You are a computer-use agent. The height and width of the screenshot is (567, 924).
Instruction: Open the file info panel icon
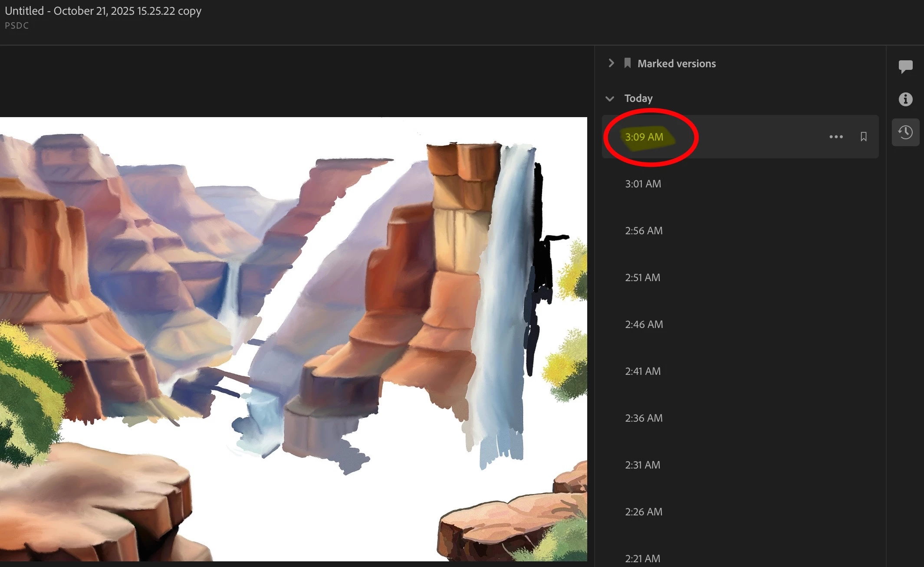coord(905,99)
